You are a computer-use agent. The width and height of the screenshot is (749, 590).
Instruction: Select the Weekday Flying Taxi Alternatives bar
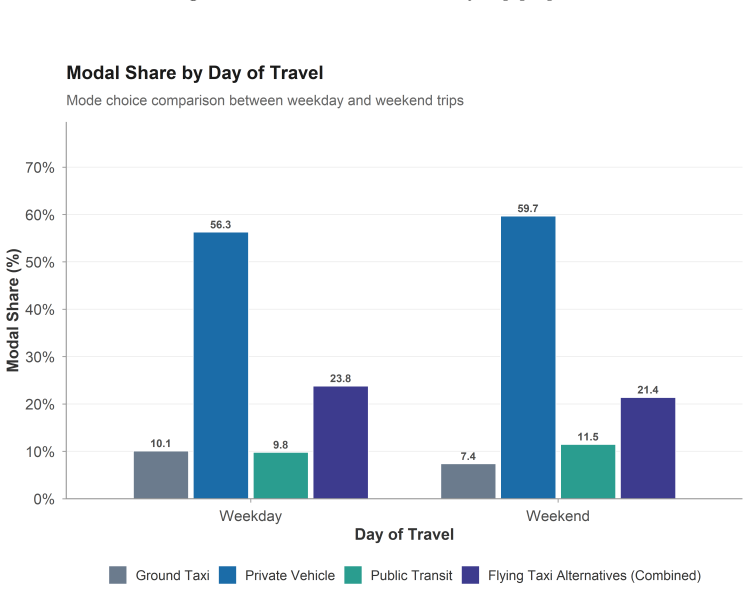click(x=341, y=442)
